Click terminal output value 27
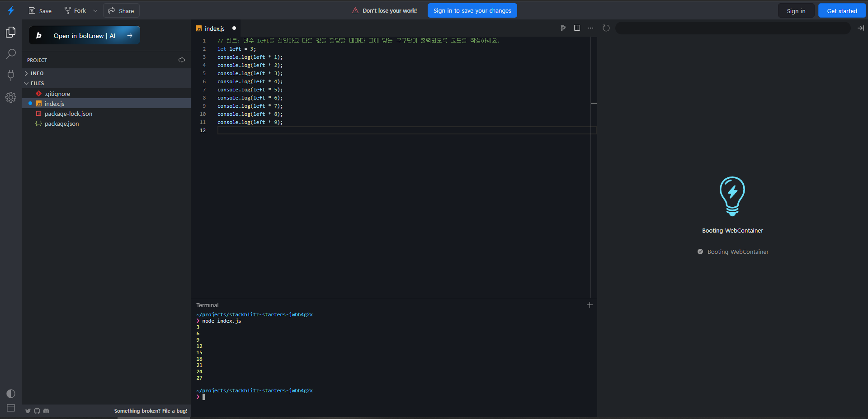This screenshot has height=419, width=868. [199, 378]
